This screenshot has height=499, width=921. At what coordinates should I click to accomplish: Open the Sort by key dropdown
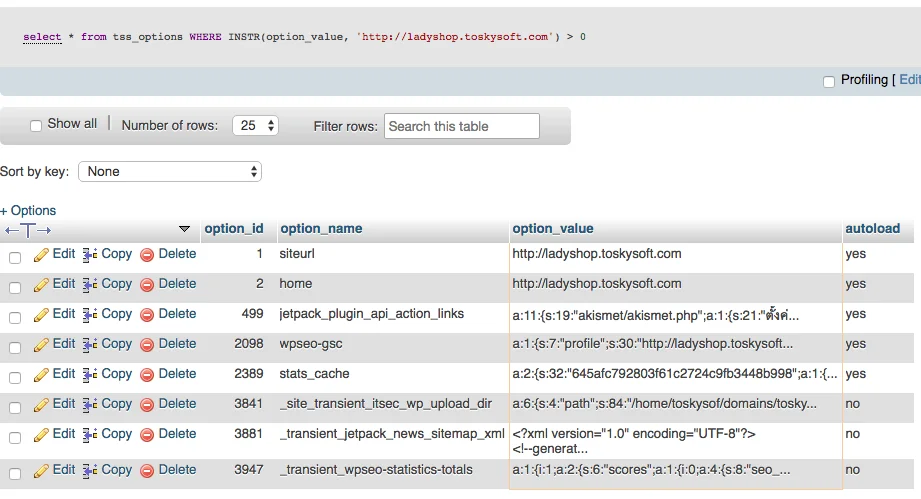pos(170,171)
